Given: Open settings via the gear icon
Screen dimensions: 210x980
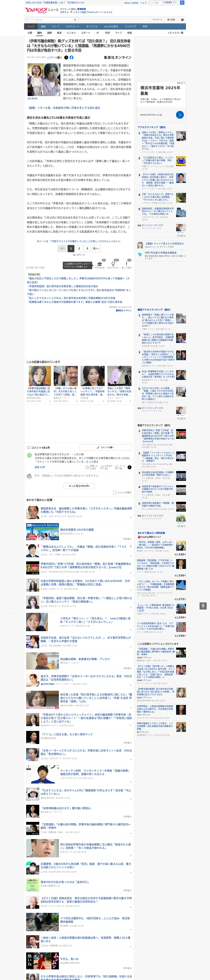Looking at the screenshot, I should (182, 20).
